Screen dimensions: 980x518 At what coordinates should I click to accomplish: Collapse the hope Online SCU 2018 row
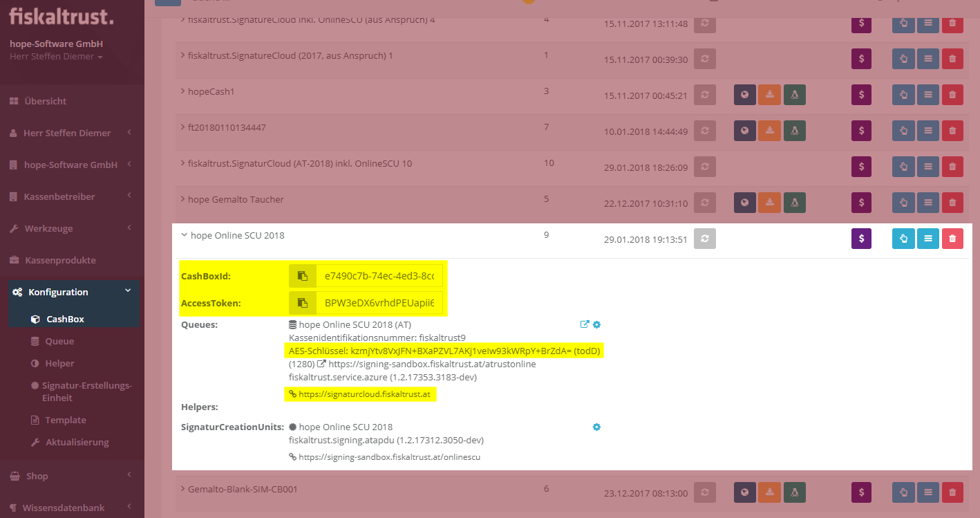[x=184, y=235]
